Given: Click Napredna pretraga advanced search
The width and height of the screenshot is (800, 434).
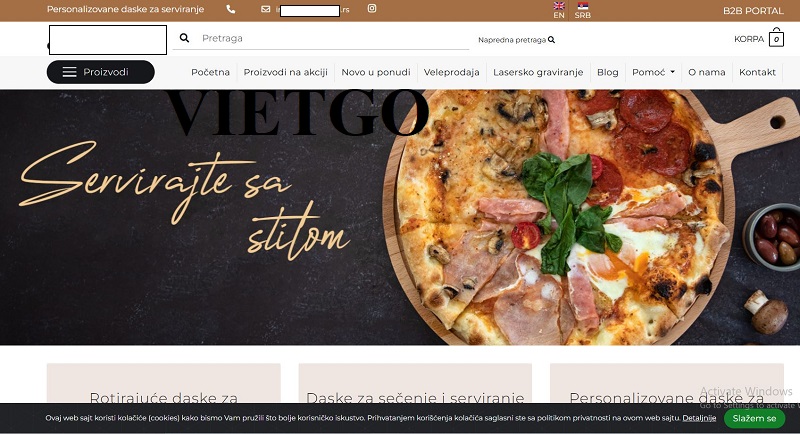Looking at the screenshot, I should pyautogui.click(x=516, y=40).
